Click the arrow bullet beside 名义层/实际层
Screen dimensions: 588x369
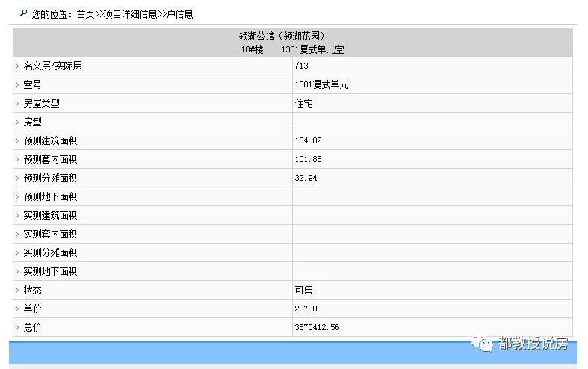(17, 66)
